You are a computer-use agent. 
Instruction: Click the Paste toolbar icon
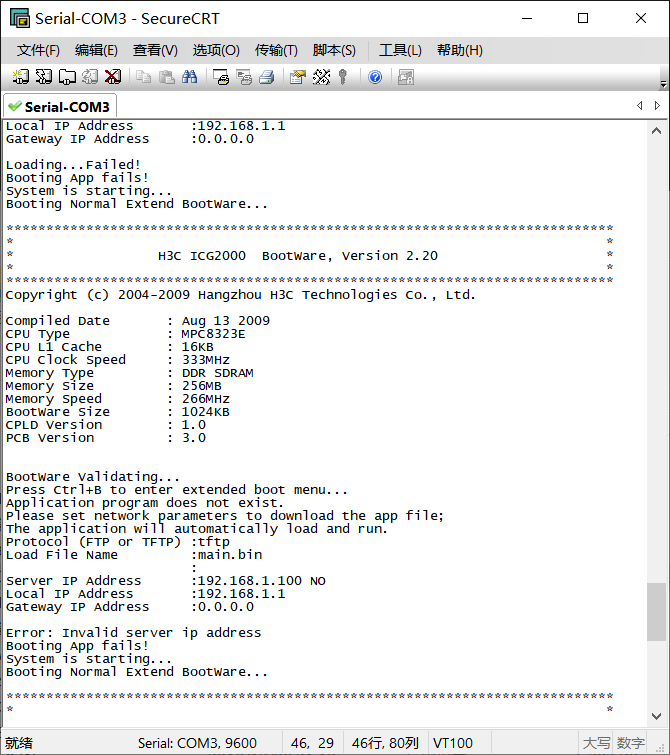pyautogui.click(x=167, y=77)
